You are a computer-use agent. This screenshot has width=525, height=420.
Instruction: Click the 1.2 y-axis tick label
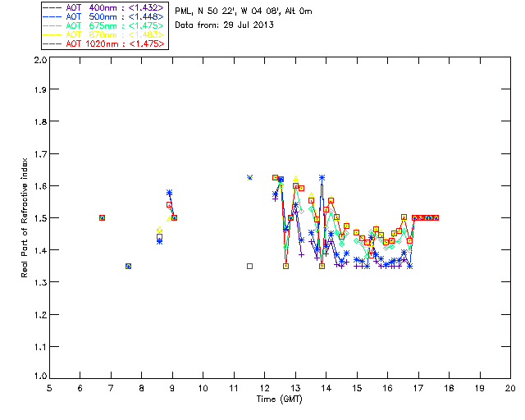click(x=40, y=315)
